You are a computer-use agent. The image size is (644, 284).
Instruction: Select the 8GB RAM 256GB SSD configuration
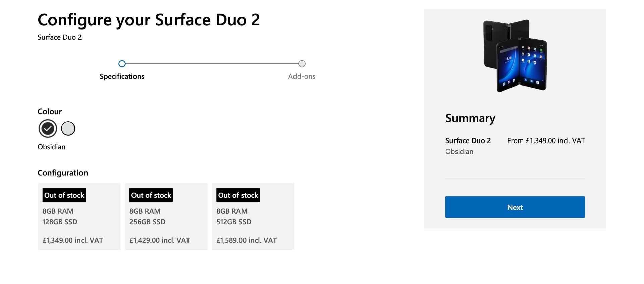166,216
